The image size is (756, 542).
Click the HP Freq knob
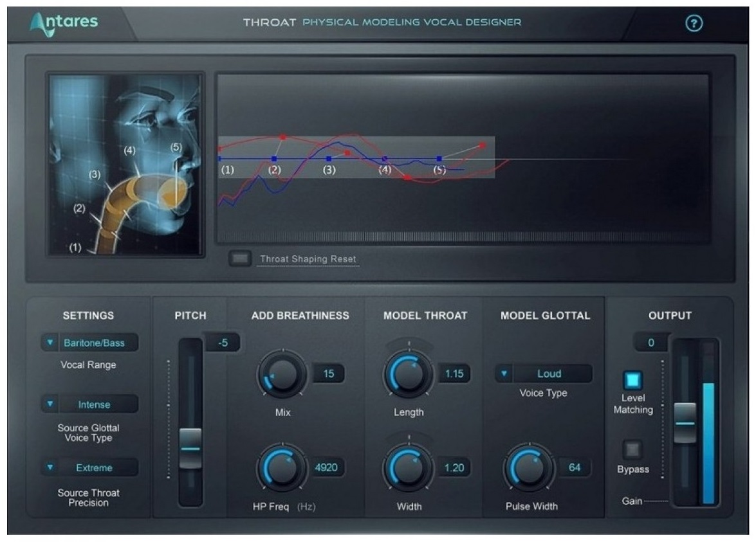[282, 467]
